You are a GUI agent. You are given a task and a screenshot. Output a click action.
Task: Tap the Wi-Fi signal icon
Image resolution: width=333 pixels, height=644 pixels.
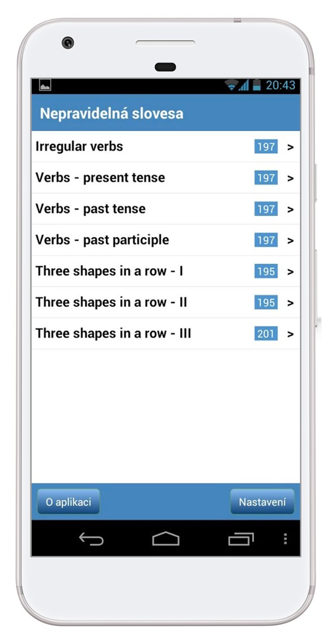coord(231,85)
